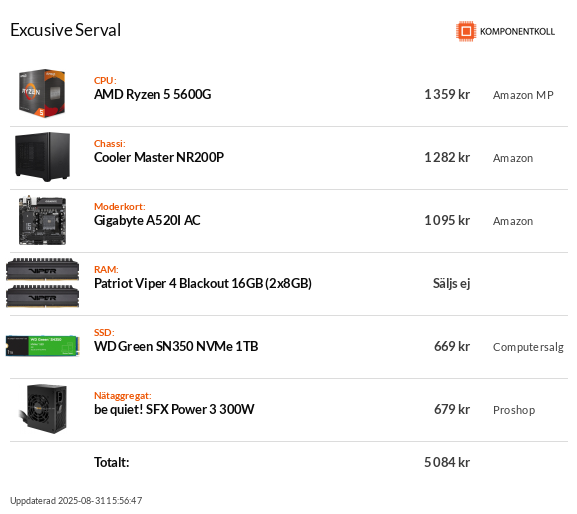Open the Patriot Viper RAM image
The height and width of the screenshot is (514, 577).
pos(42,283)
